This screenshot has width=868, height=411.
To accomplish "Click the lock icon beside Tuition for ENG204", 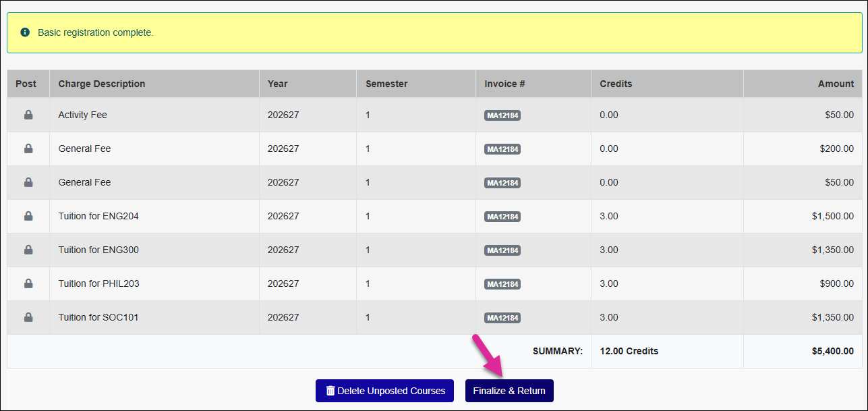I will click(28, 216).
